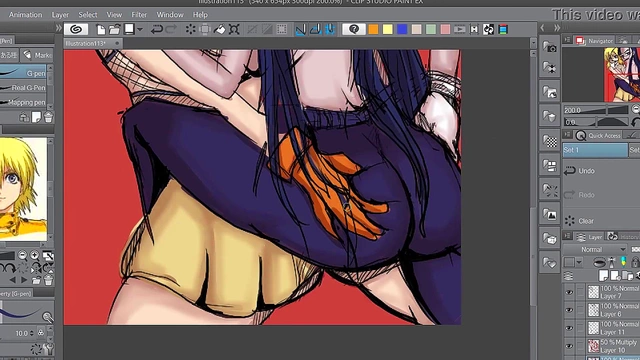This screenshot has width=640, height=360.
Task: Toggle Snap to Special Ruler
Action: tap(315, 29)
